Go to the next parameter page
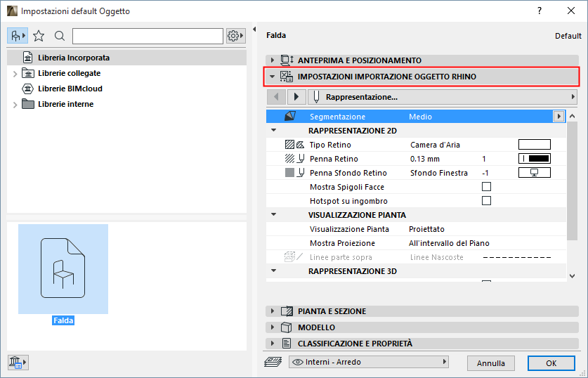 point(296,97)
